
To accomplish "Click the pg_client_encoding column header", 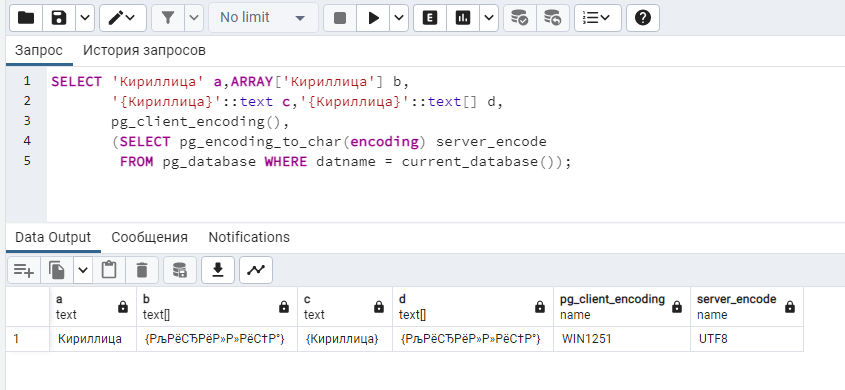I will click(622, 307).
